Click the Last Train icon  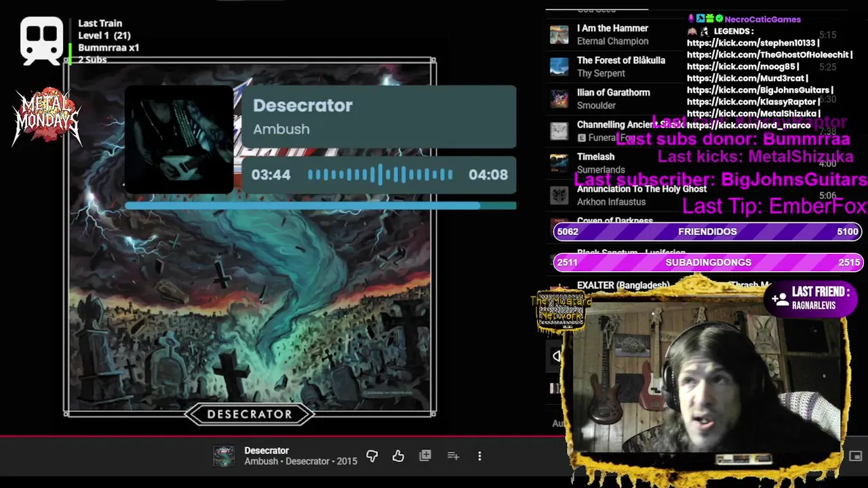(42, 41)
